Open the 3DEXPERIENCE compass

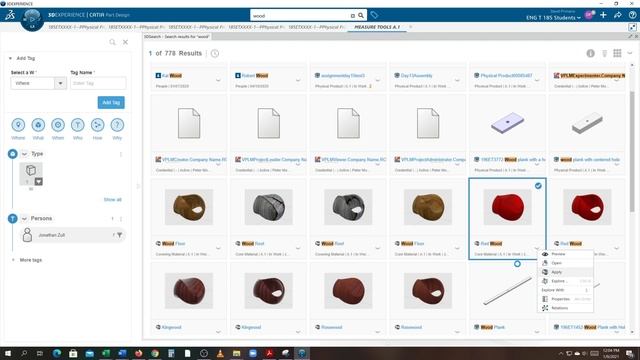click(32, 19)
